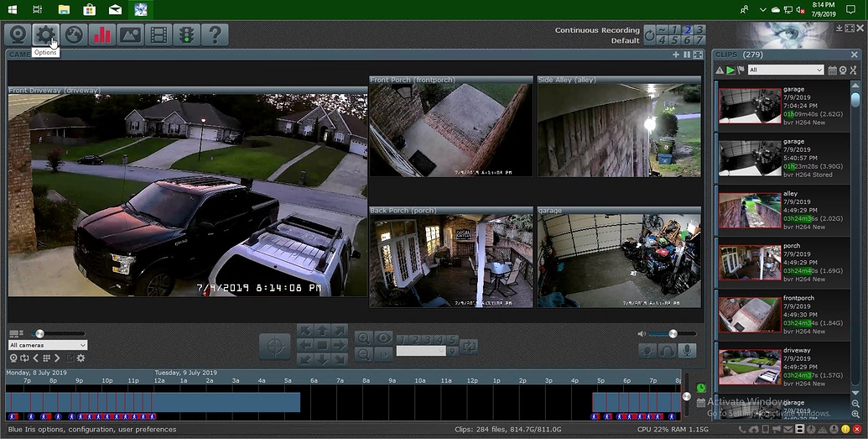Select profile number 3
The width and height of the screenshot is (868, 439).
pyautogui.click(x=699, y=29)
